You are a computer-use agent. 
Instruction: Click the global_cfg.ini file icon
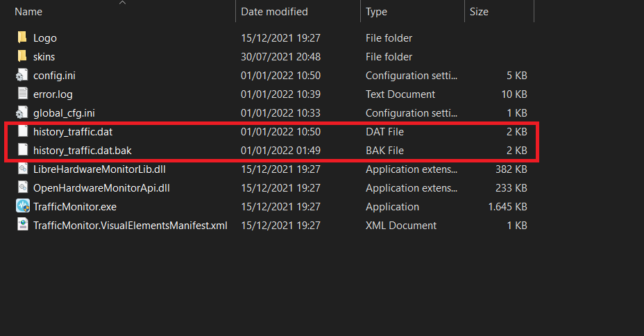(x=22, y=112)
